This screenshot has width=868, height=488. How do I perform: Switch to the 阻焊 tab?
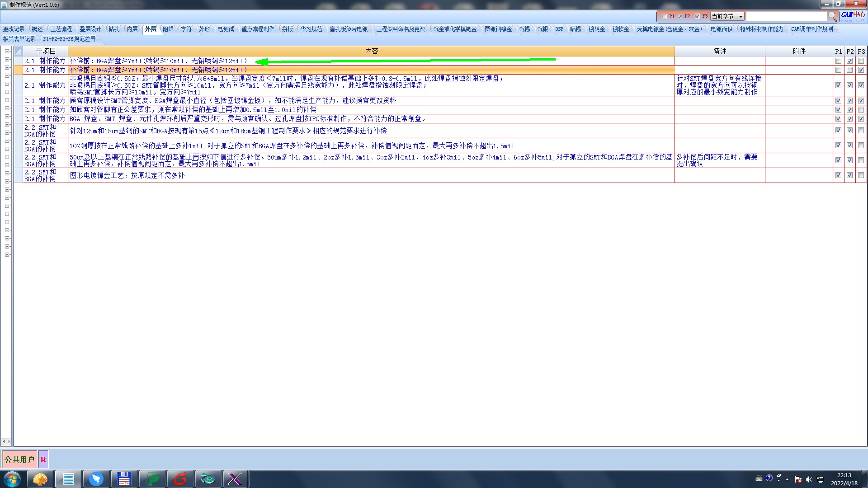168,29
